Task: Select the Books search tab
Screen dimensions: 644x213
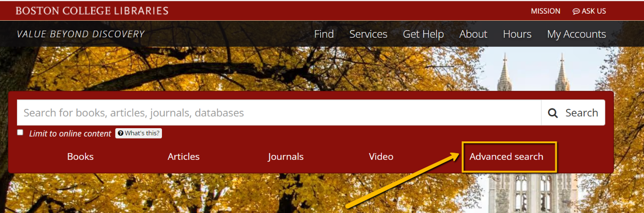Action: click(80, 156)
